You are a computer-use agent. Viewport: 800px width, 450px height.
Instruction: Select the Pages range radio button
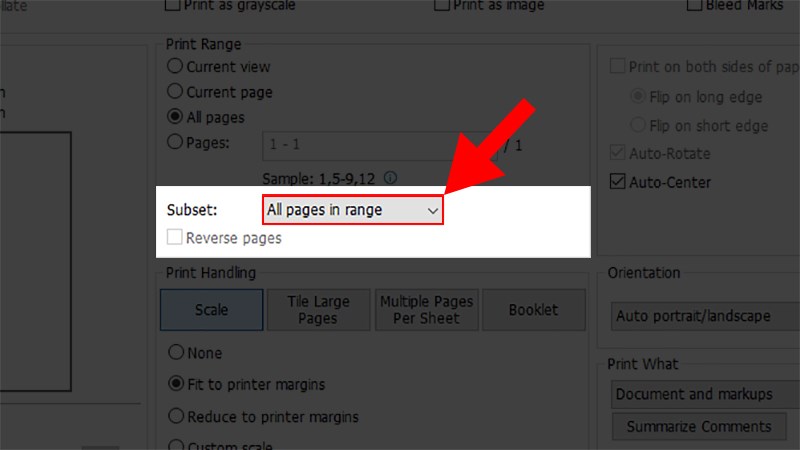coord(175,142)
